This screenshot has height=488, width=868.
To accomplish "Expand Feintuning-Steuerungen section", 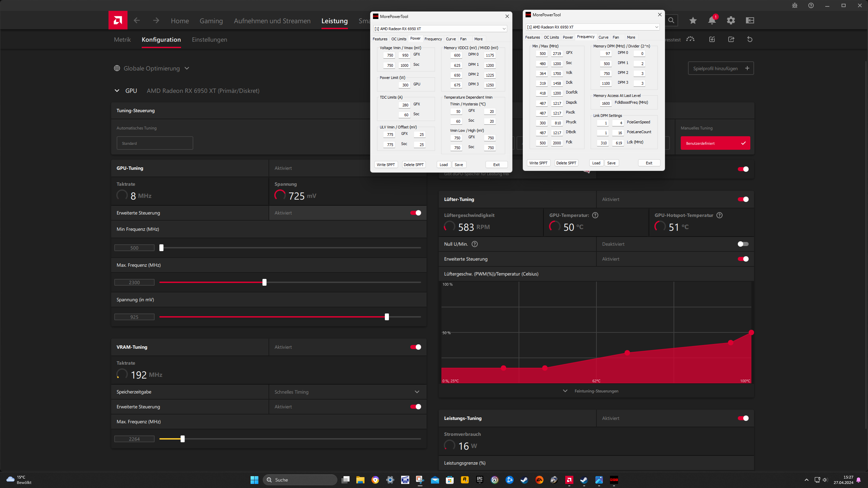I will tap(596, 391).
